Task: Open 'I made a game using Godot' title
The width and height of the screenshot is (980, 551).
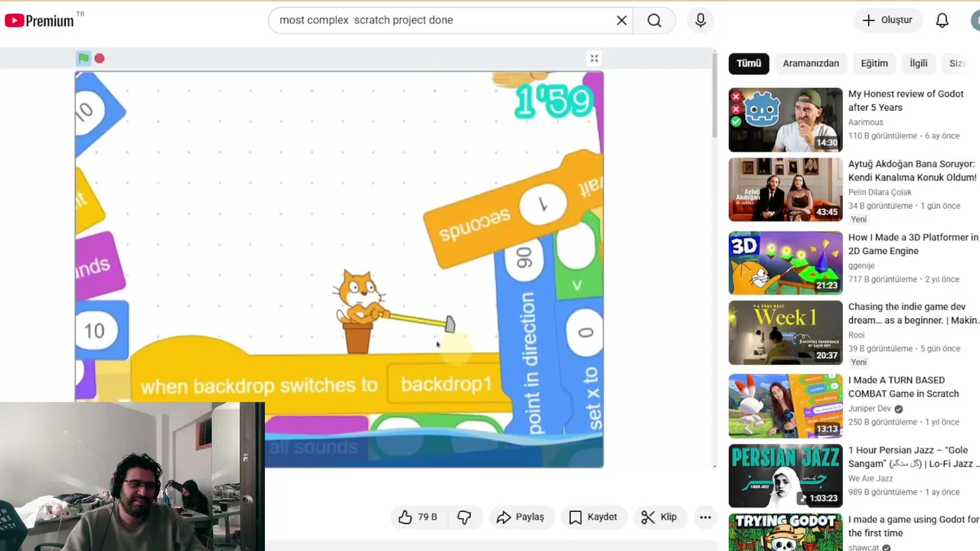Action: 913,527
